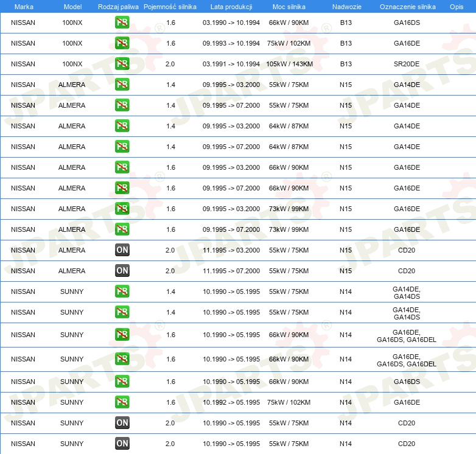This screenshot has width=476, height=454.
Task: Select date range 09.1993 -> 10.1994
Action: tap(231, 43)
